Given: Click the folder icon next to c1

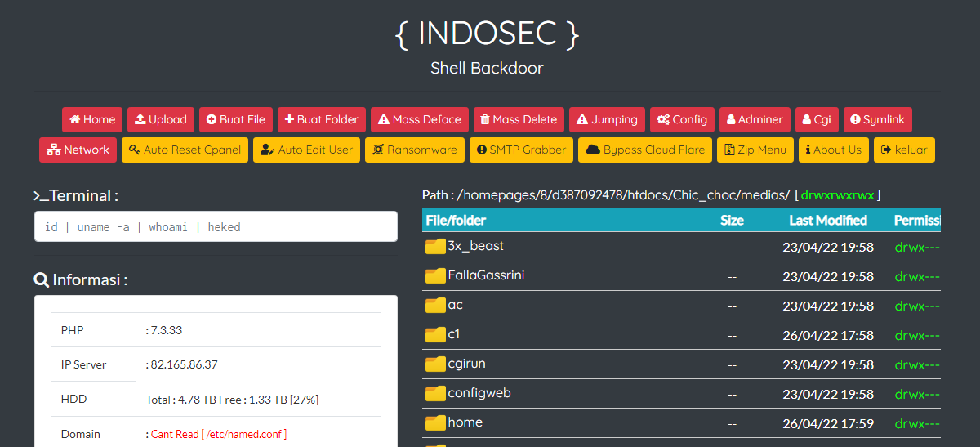Looking at the screenshot, I should point(435,334).
